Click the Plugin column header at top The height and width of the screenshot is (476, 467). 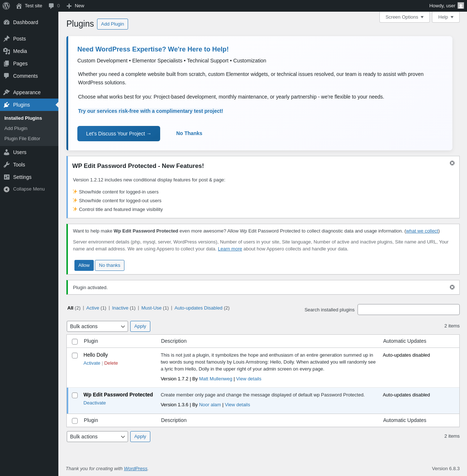pyautogui.click(x=91, y=341)
